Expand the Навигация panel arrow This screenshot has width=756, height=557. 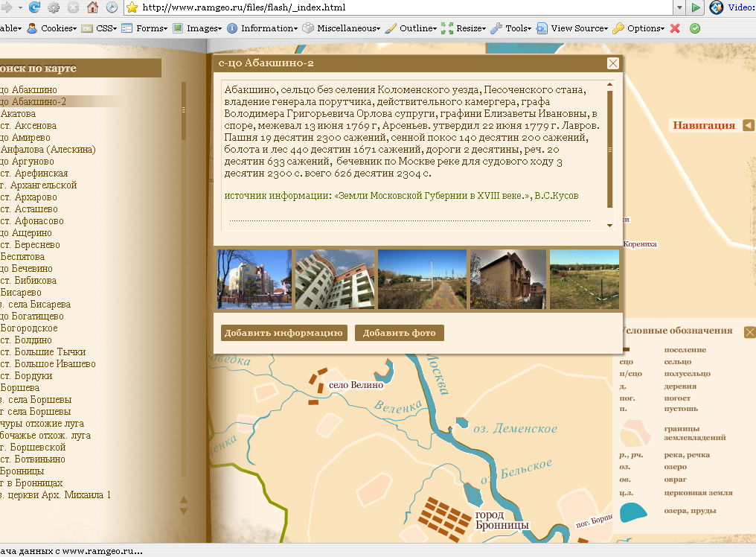coord(749,126)
